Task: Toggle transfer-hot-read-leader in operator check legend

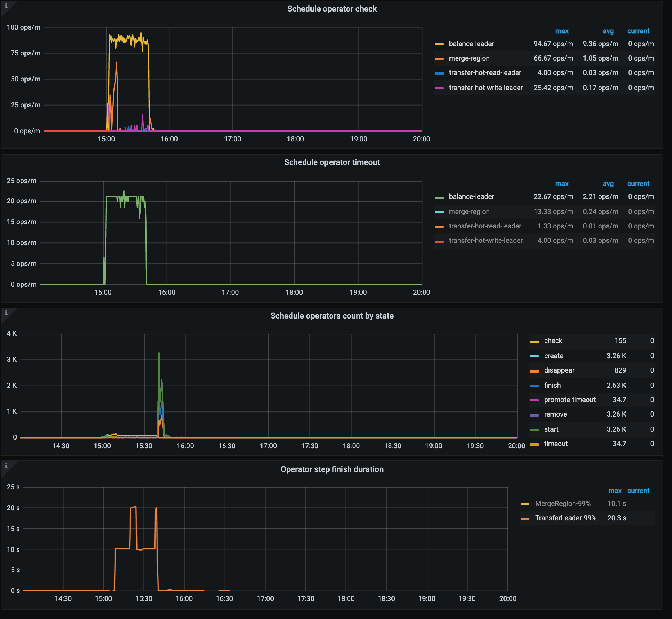Action: click(x=485, y=73)
